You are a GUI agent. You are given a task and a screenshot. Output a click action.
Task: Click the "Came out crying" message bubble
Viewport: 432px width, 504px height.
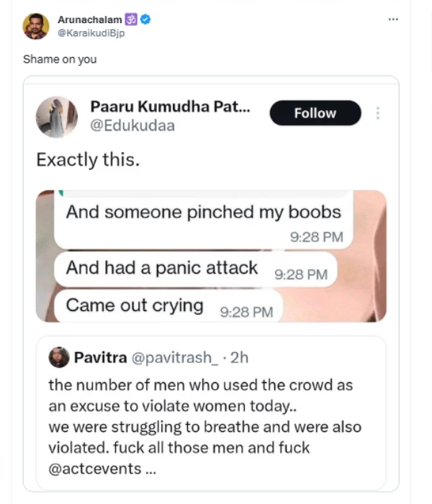[135, 305]
